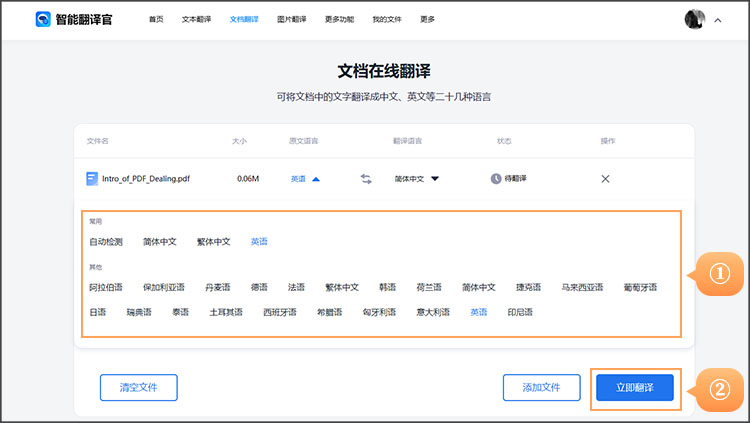
Task: Click the swap languages arrows icon
Action: click(366, 179)
